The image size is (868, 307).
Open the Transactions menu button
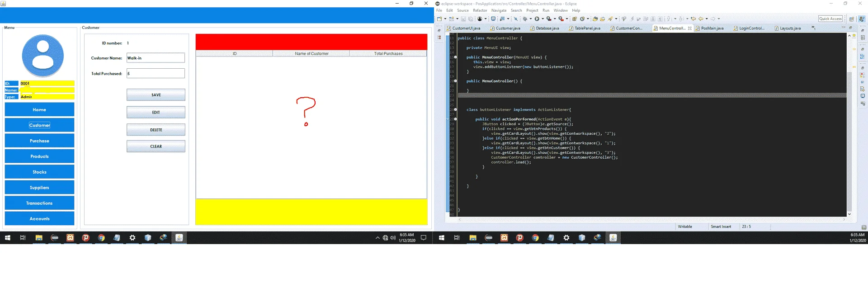[x=39, y=203]
